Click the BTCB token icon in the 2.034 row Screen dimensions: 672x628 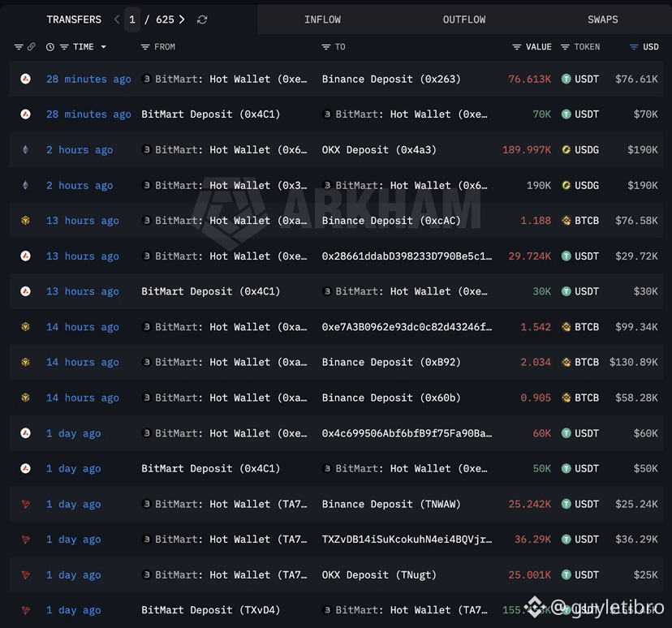coord(566,362)
